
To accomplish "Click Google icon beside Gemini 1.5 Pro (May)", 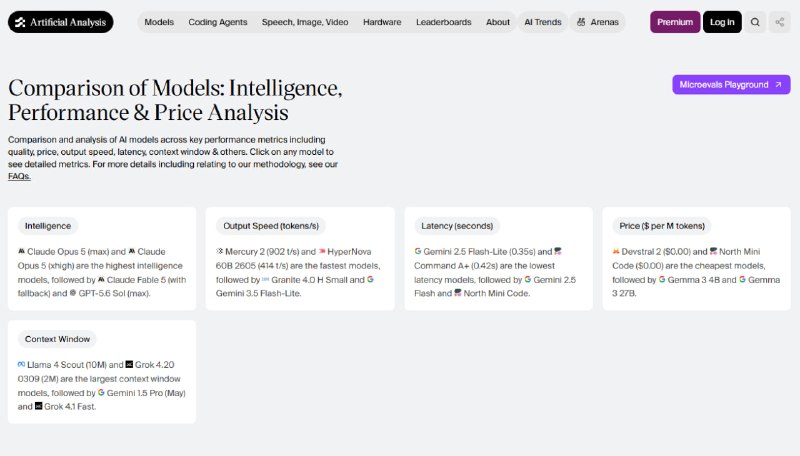I will click(101, 393).
